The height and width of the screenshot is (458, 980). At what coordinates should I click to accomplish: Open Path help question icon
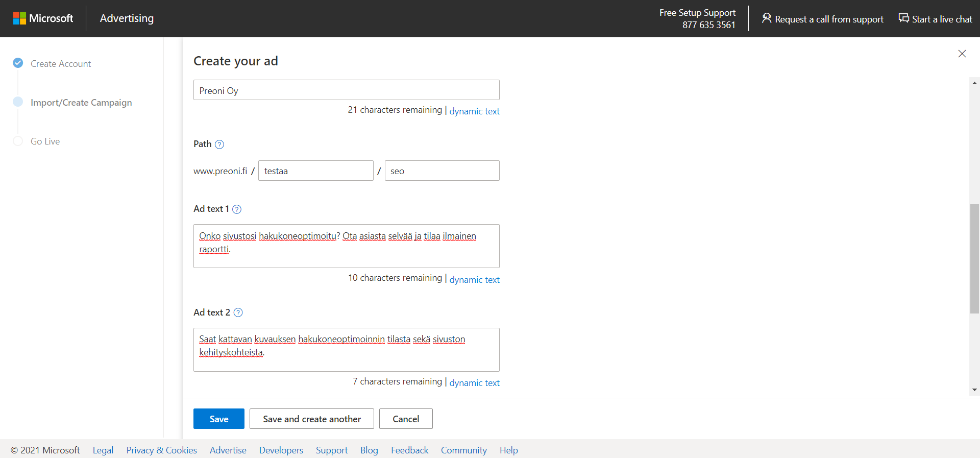pyautogui.click(x=219, y=144)
